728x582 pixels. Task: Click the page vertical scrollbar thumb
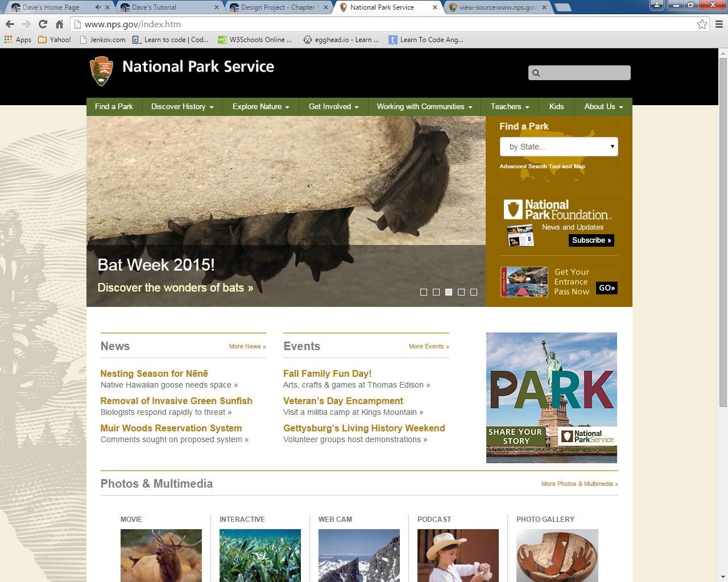tap(723, 232)
